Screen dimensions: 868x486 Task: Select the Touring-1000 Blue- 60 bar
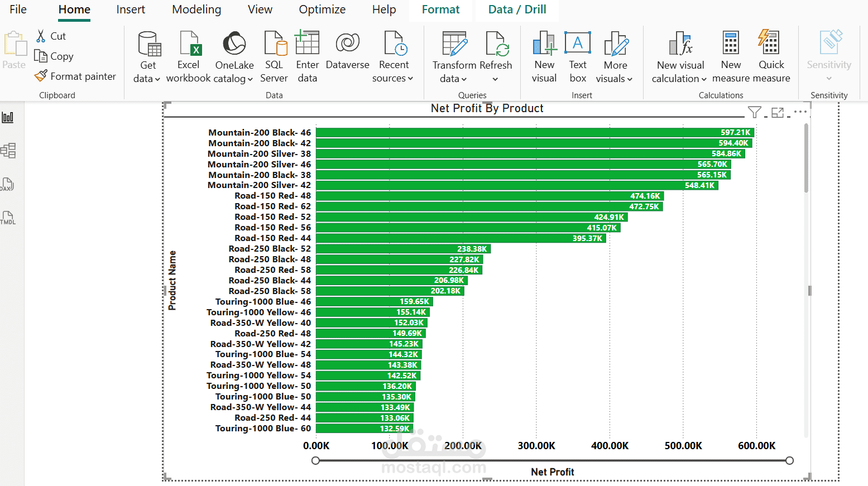click(365, 429)
